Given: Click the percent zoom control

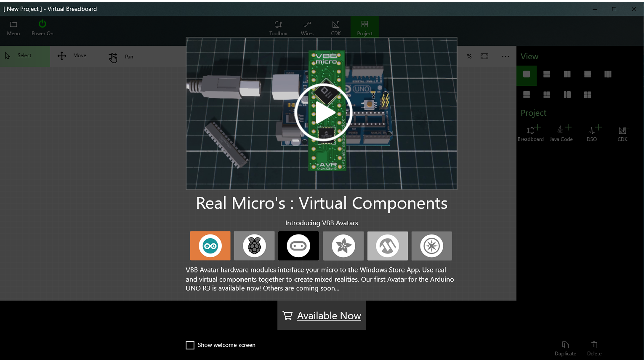Looking at the screenshot, I should coord(469,56).
